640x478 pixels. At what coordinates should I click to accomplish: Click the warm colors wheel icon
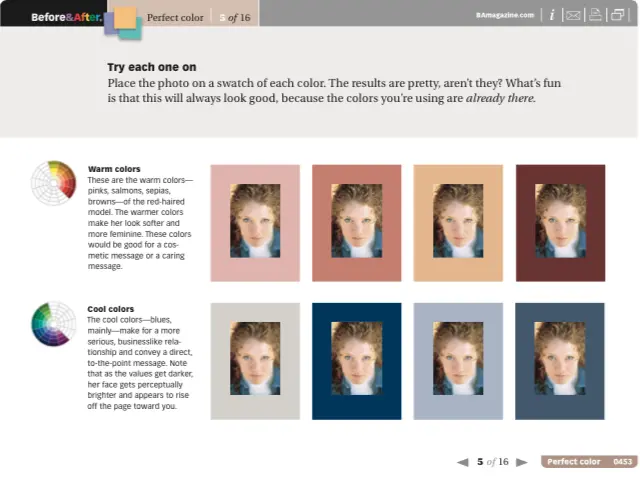pyautogui.click(x=53, y=183)
